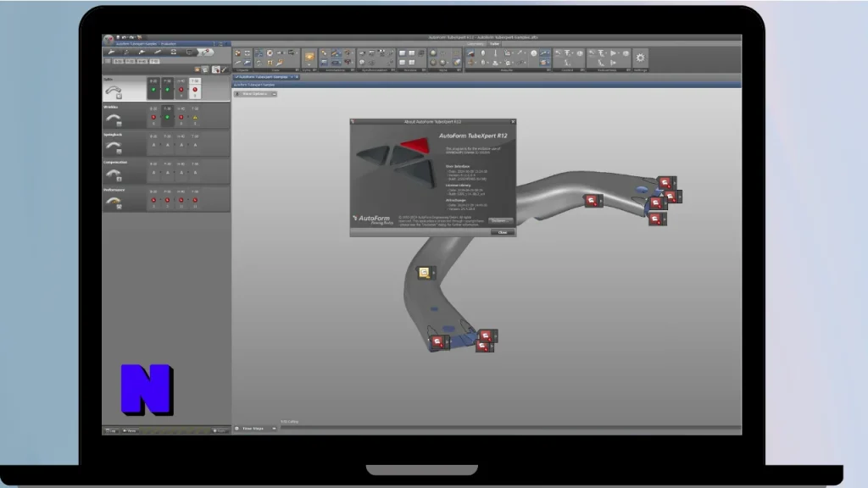868x488 pixels.
Task: Click the first icon in Annotations group
Action: (x=324, y=53)
